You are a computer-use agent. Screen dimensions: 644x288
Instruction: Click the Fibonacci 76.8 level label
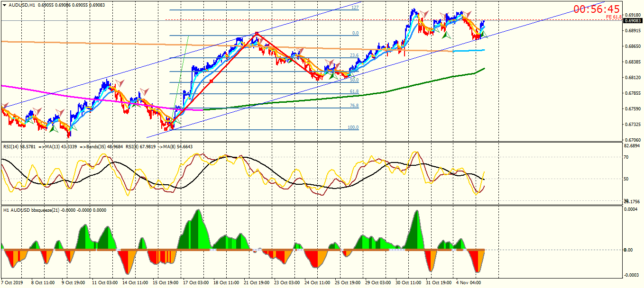354,106
